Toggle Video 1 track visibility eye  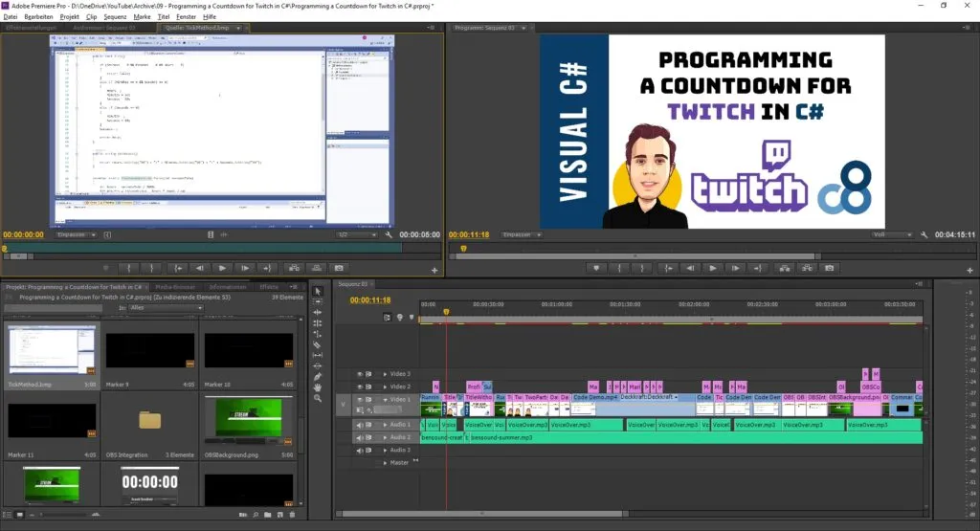360,400
